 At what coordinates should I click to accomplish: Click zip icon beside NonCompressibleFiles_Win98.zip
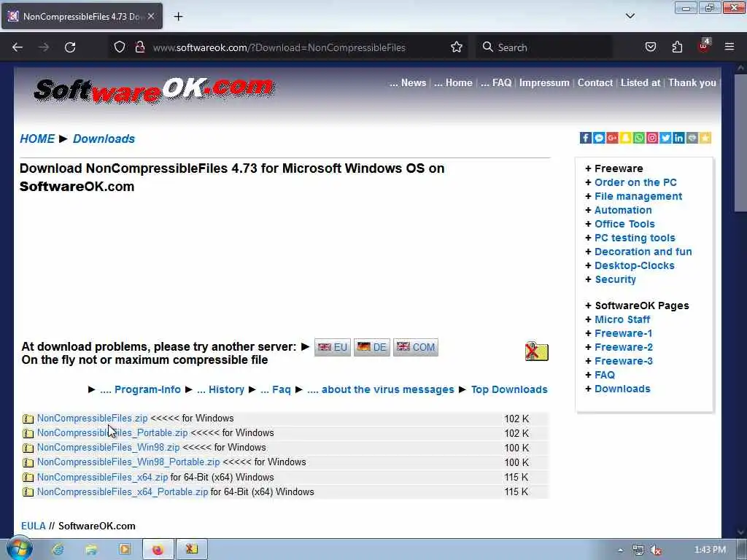[x=28, y=448]
